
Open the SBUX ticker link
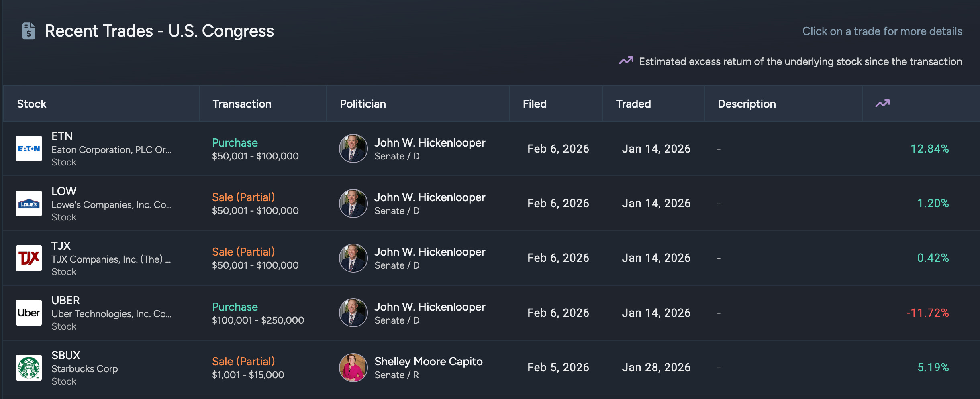point(66,355)
